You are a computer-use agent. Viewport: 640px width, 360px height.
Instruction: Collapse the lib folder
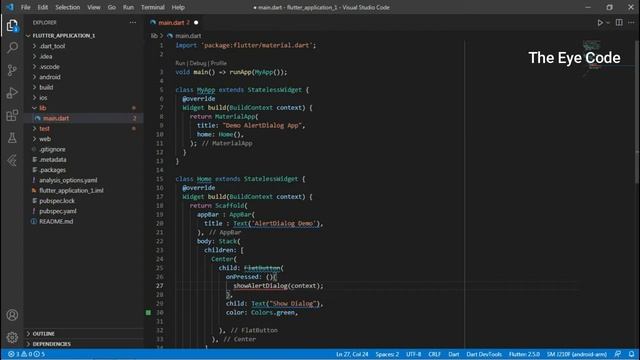pyautogui.click(x=42, y=108)
